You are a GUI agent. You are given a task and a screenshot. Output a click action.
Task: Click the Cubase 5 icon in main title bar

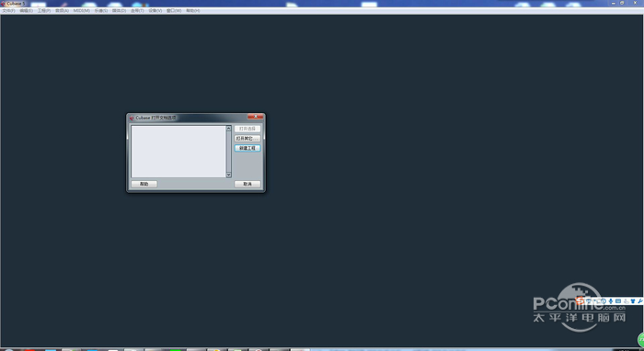click(x=4, y=4)
